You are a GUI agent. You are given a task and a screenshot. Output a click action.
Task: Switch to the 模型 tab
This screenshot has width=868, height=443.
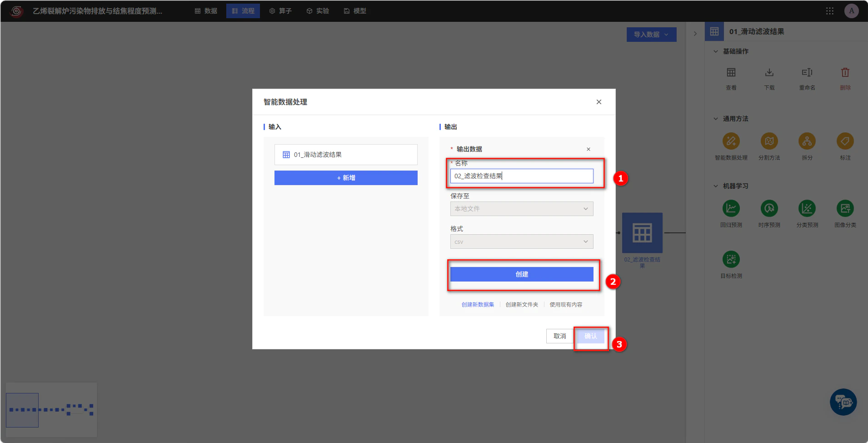coord(355,11)
